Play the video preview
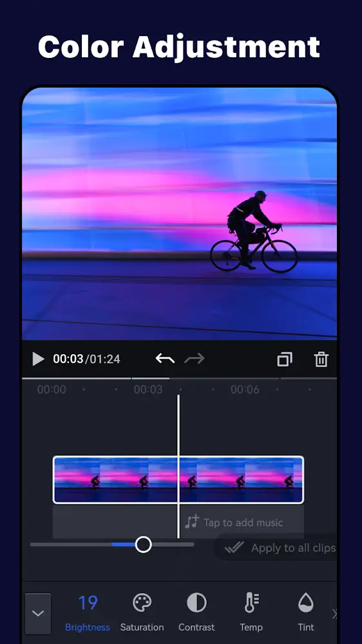Image resolution: width=362 pixels, height=644 pixels. pos(38,359)
